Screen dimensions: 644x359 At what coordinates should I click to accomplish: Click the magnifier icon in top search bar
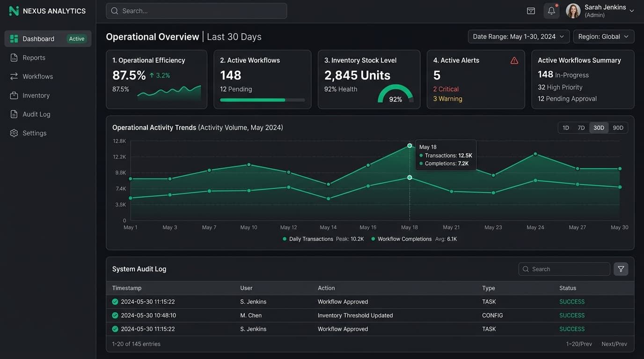coord(115,11)
